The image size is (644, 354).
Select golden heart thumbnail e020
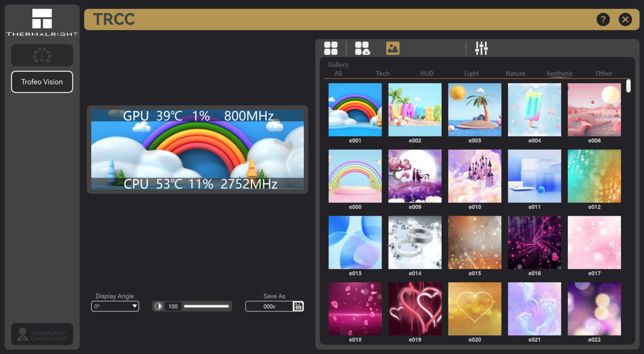click(475, 309)
